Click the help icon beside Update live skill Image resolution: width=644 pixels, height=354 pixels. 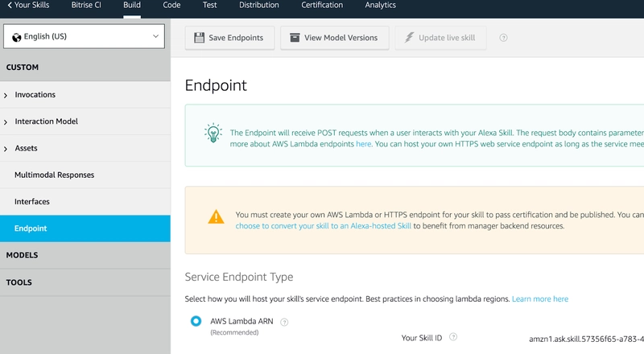[x=503, y=38]
